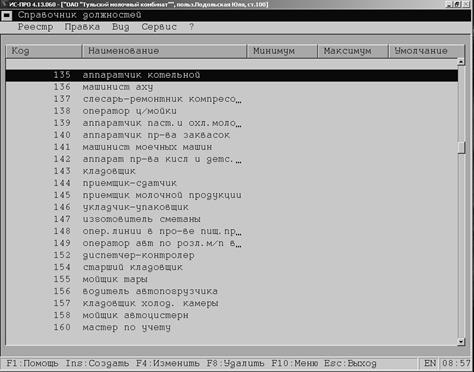Open the question mark help menu
This screenshot has height=372, width=474.
191,27
